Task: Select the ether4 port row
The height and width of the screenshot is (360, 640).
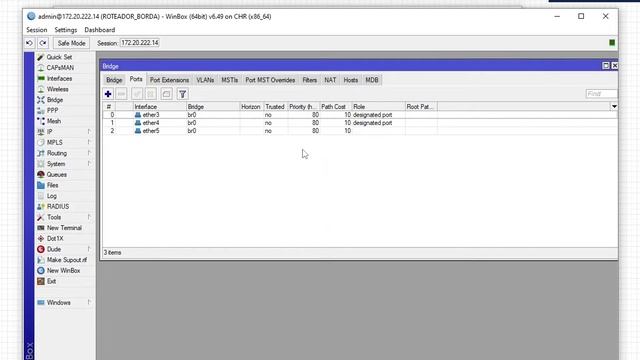Action: [x=359, y=123]
